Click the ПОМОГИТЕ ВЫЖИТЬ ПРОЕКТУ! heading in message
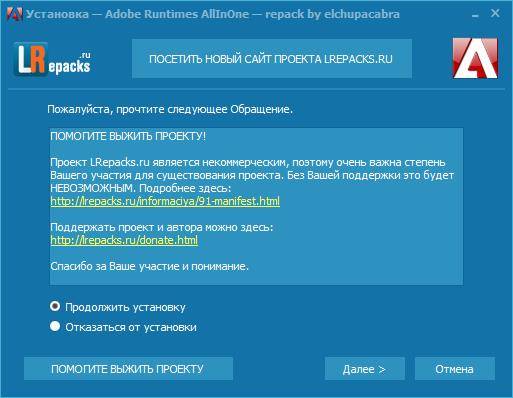 pos(128,136)
